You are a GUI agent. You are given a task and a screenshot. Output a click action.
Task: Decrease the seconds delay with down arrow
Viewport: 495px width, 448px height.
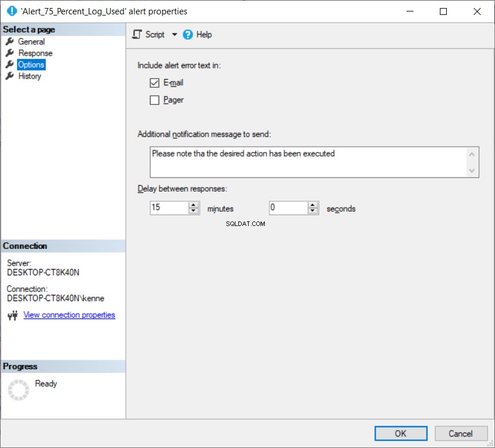312,211
